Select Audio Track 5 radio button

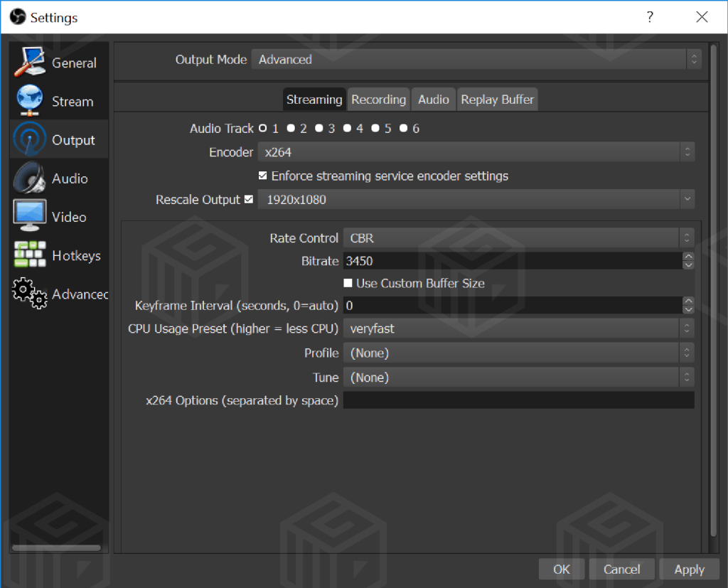375,128
